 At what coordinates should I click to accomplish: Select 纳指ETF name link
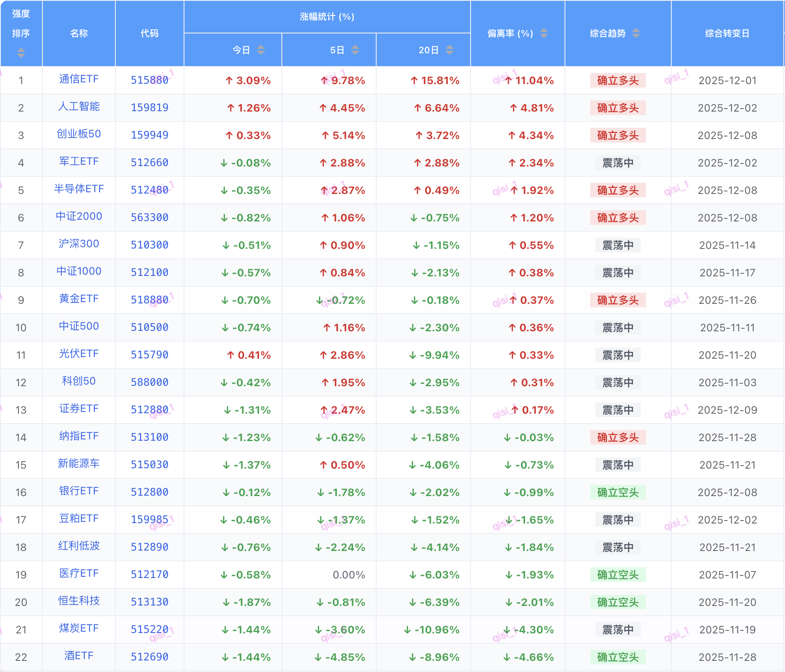pyautogui.click(x=79, y=436)
